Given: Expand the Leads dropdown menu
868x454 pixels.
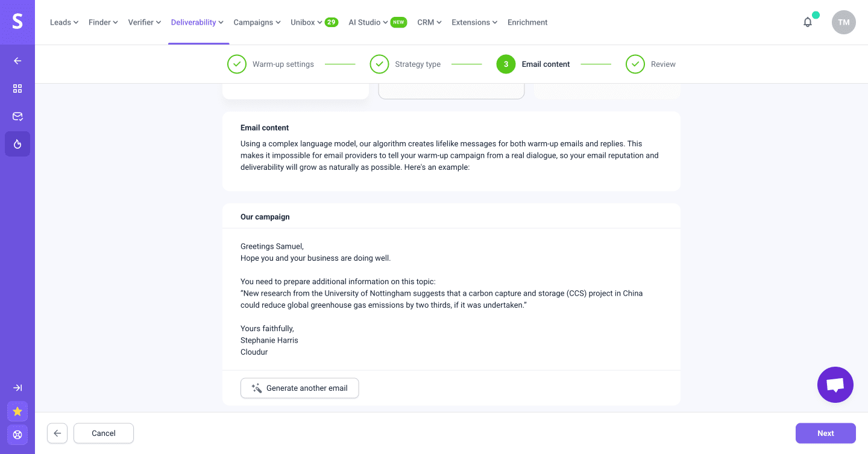Looking at the screenshot, I should pos(64,22).
